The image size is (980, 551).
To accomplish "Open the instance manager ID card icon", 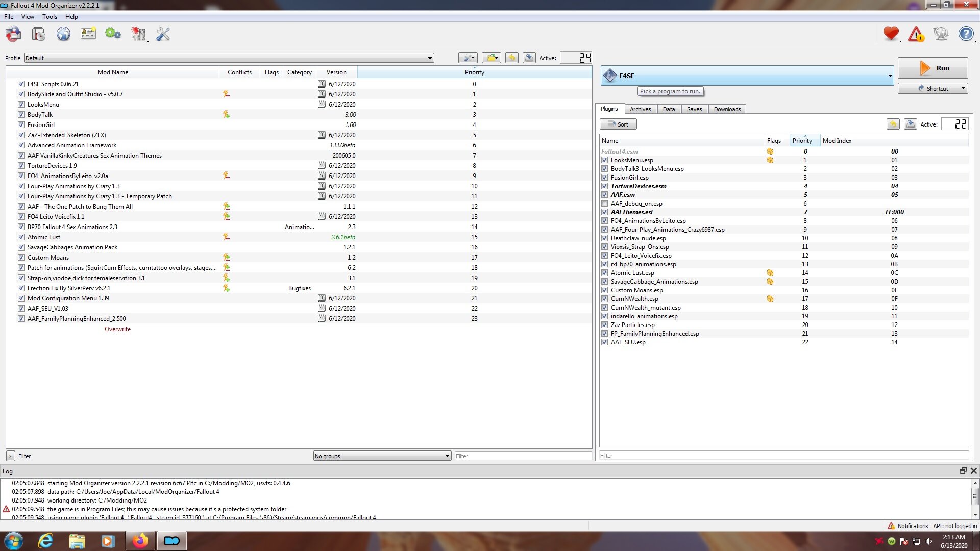I will click(88, 34).
